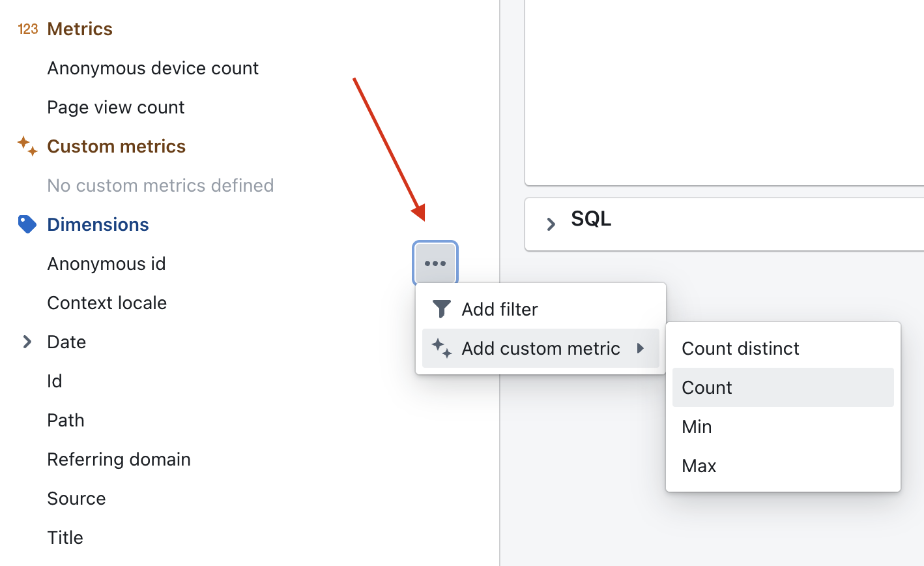Image resolution: width=924 pixels, height=566 pixels.
Task: Choose Max in the custom metric submenu
Action: click(699, 466)
